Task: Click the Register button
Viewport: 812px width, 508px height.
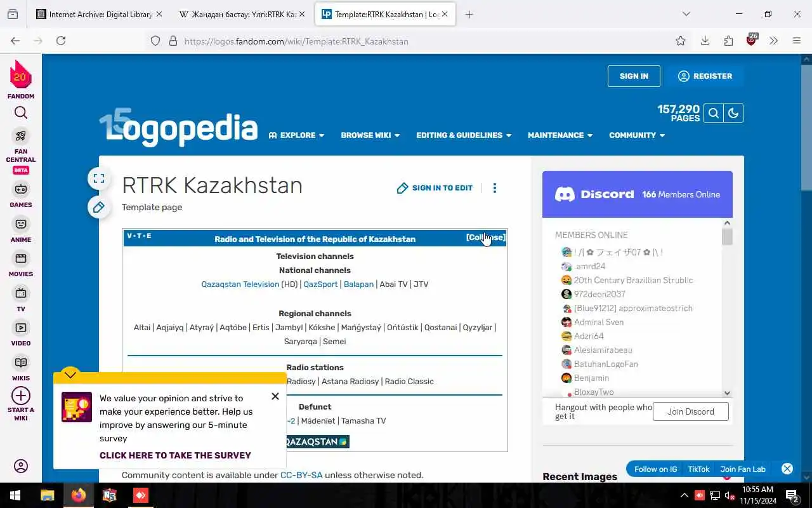Action: (705, 76)
